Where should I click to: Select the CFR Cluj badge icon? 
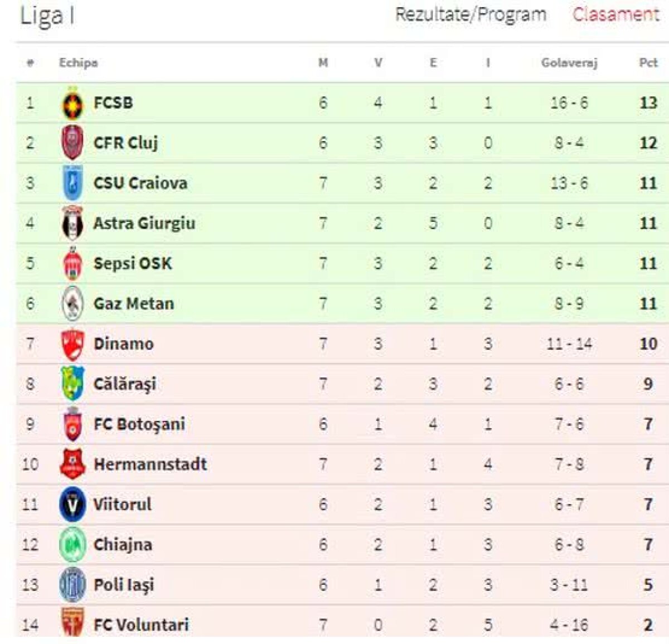pyautogui.click(x=72, y=142)
